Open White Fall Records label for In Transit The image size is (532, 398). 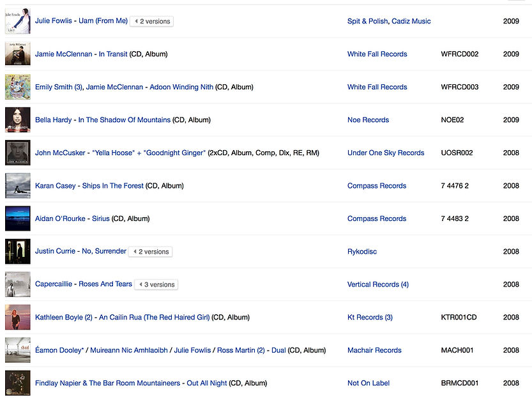pyautogui.click(x=377, y=54)
